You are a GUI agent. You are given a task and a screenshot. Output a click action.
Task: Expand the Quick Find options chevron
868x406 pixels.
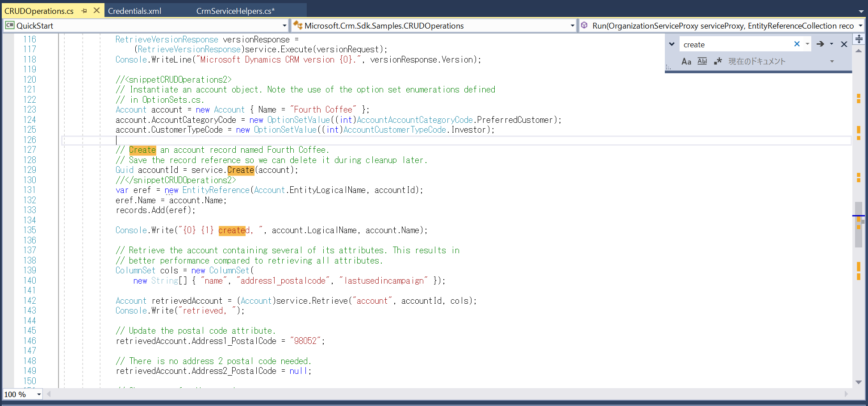click(x=672, y=44)
